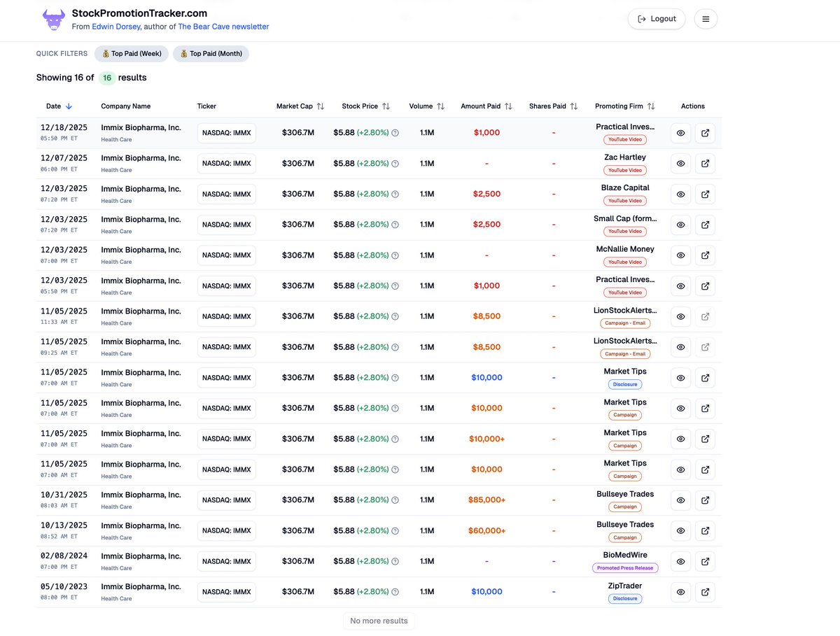
Task: Click the 16 results count badge
Action: pyautogui.click(x=107, y=78)
